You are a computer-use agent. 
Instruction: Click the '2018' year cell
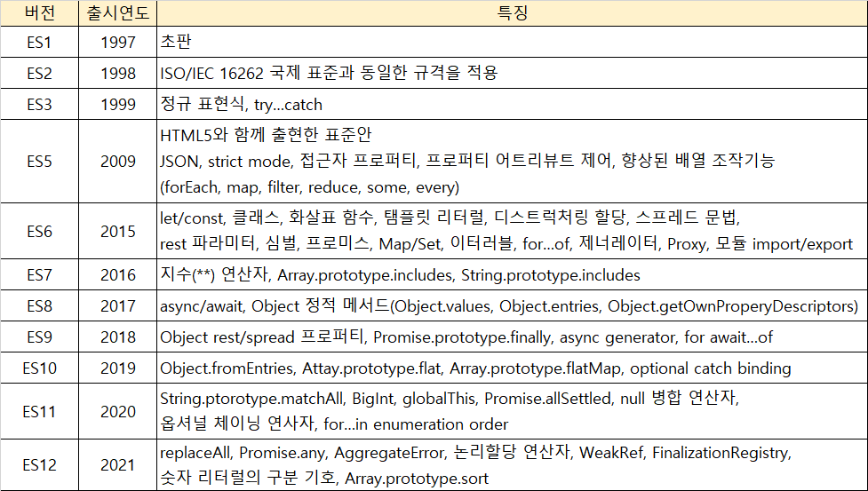pos(118,337)
